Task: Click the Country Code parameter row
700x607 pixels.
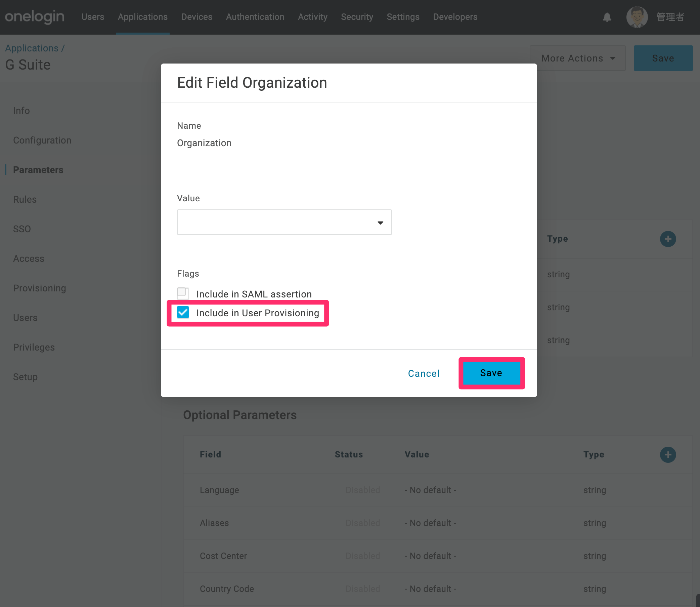Action: tap(438, 589)
